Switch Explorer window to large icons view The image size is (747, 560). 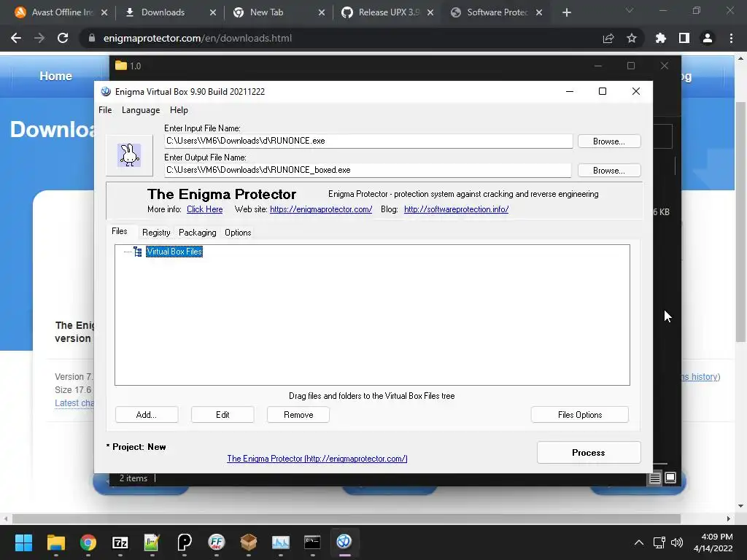[x=670, y=478]
